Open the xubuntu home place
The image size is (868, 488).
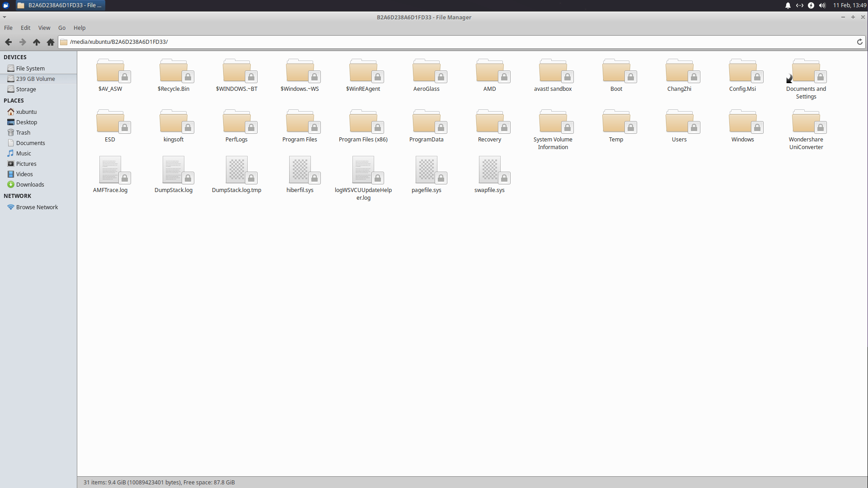[38, 112]
